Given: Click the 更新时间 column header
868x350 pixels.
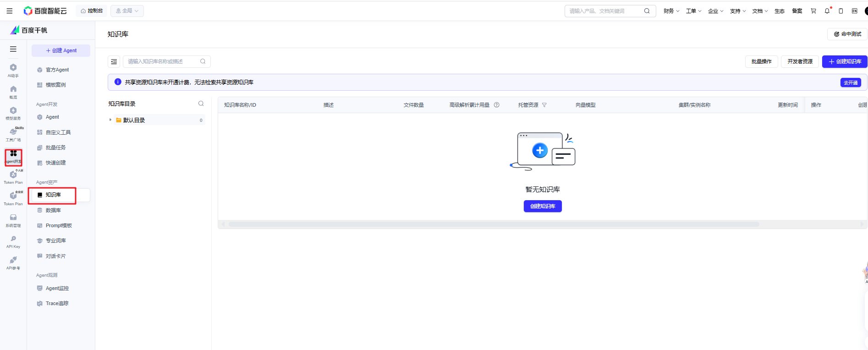Looking at the screenshot, I should (788, 105).
